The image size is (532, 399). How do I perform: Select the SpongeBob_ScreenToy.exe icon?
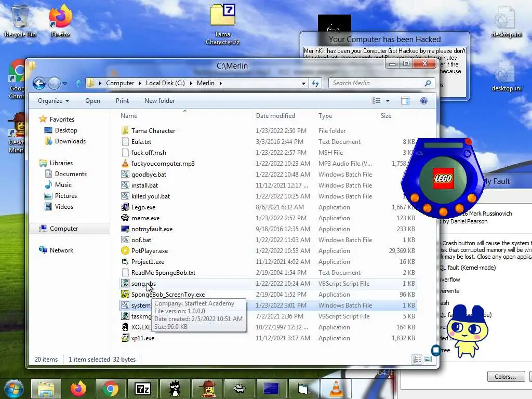[125, 294]
